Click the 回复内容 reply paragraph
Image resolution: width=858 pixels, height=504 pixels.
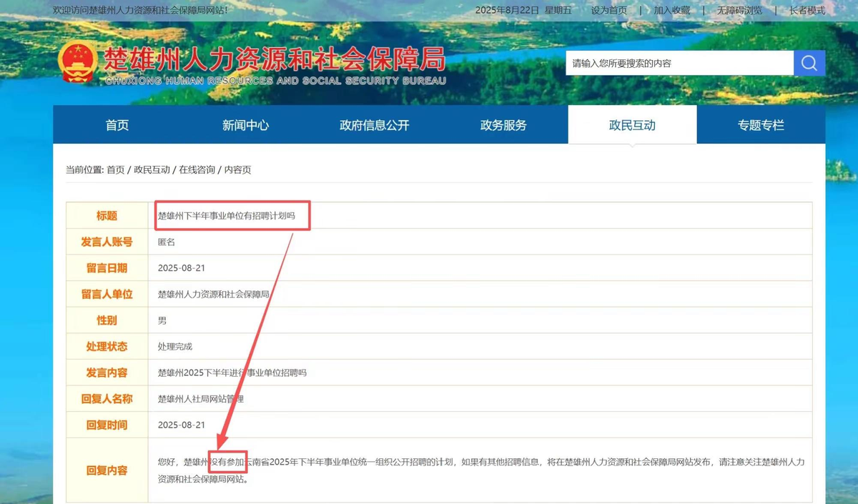click(481, 470)
